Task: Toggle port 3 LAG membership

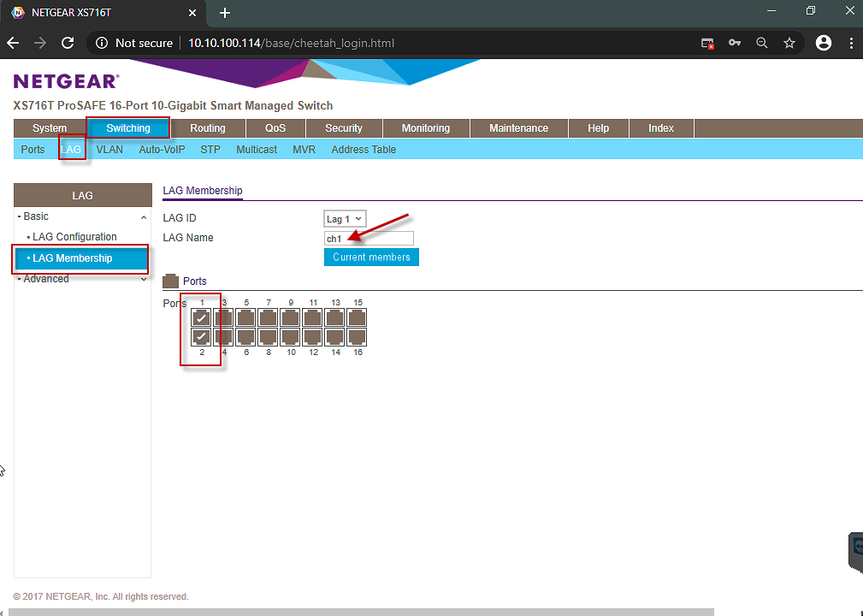Action: coord(223,317)
